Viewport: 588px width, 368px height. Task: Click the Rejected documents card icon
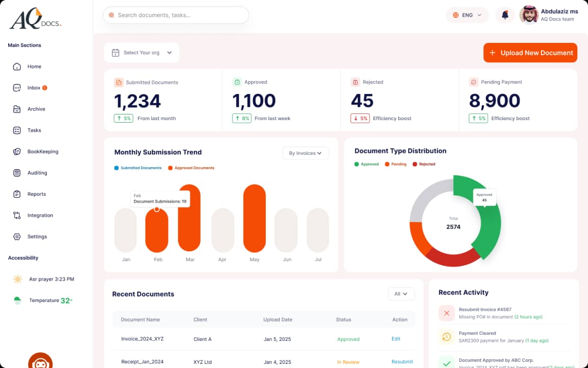point(356,82)
